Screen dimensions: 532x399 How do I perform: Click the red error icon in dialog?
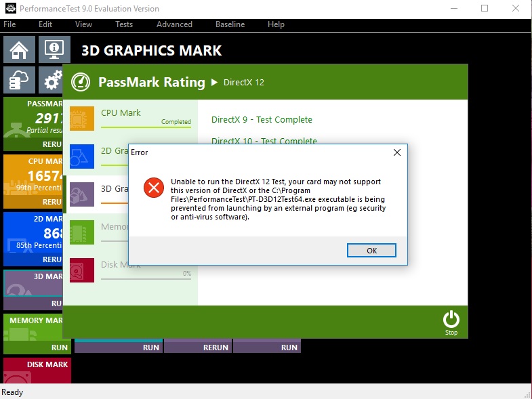pos(155,188)
